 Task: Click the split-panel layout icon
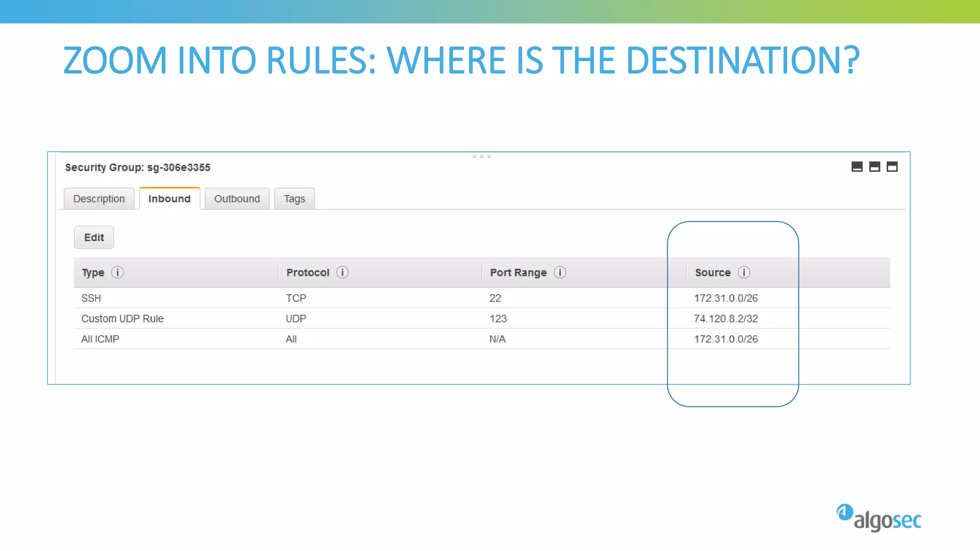875,166
